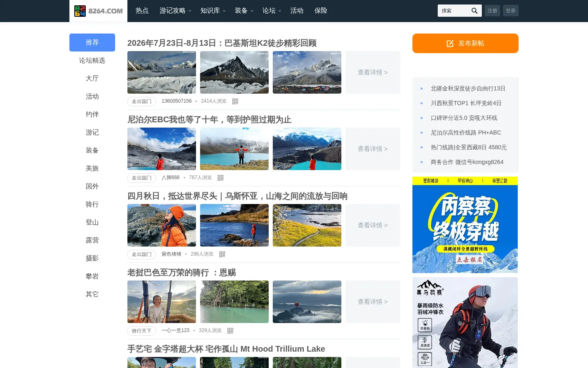Open link 尼泊尔高性价线路 PH+ABC
This screenshot has width=588, height=368.
[x=466, y=132]
